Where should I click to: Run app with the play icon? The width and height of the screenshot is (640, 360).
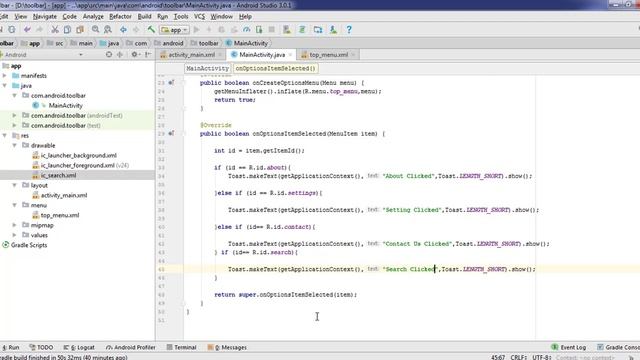pyautogui.click(x=196, y=29)
